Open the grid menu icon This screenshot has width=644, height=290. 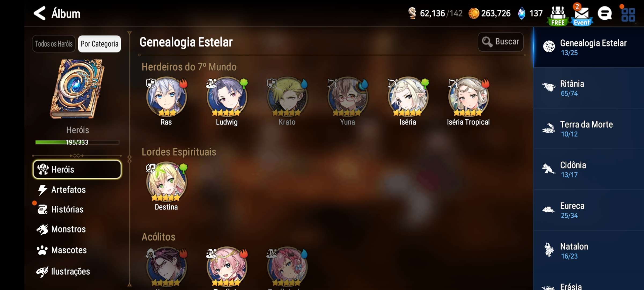(x=628, y=15)
